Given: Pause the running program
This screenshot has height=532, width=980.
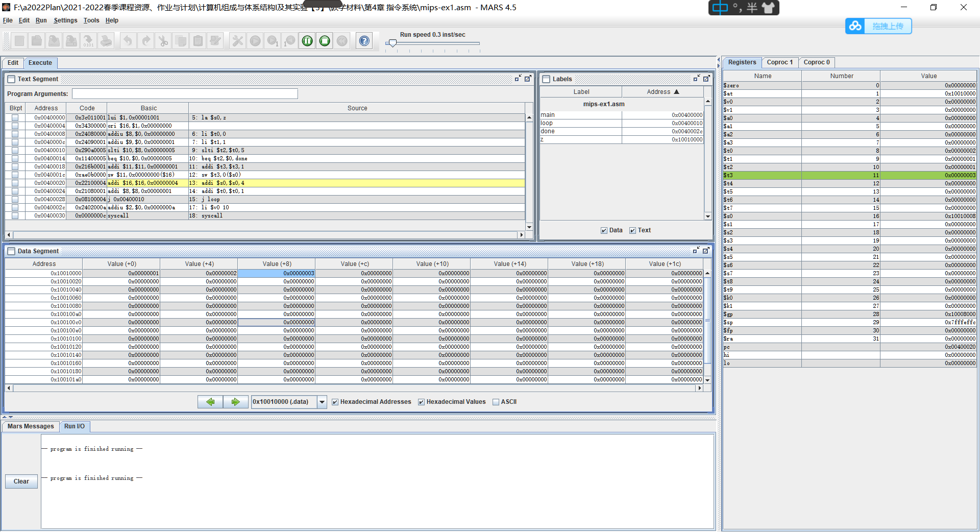Looking at the screenshot, I should (x=307, y=41).
